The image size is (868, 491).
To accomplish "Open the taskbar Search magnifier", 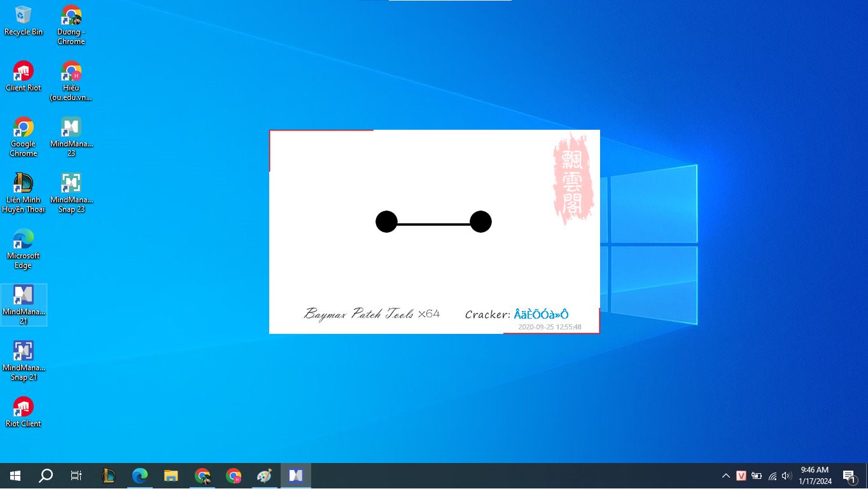I will click(46, 476).
